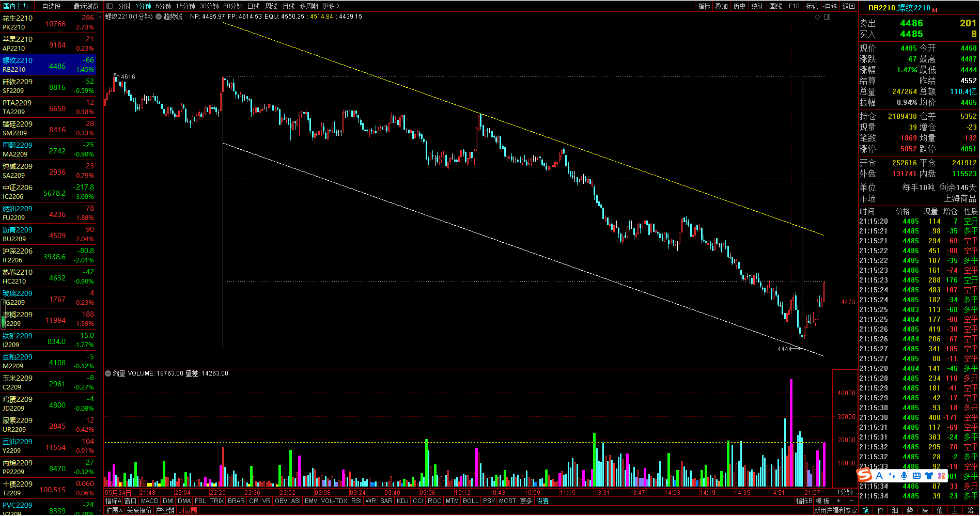Switch to 日线 daily chart
This screenshot has width=980, height=516.
pos(254,6)
